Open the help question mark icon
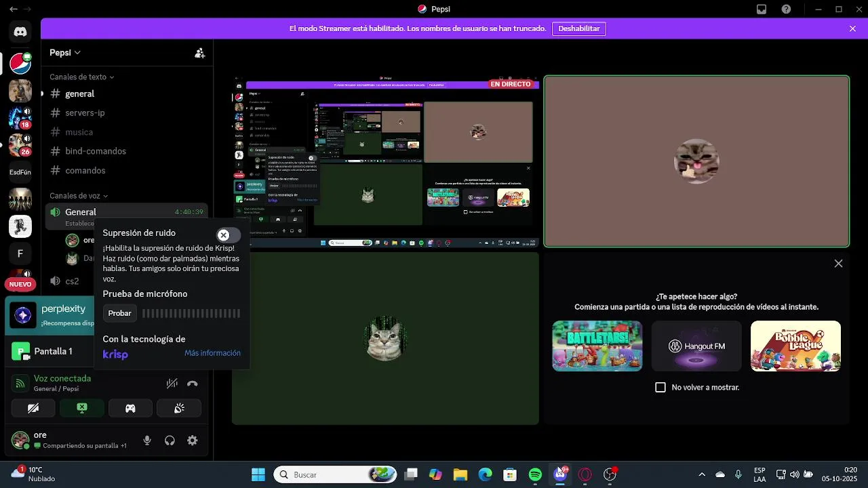The height and width of the screenshot is (488, 868). coord(786,9)
